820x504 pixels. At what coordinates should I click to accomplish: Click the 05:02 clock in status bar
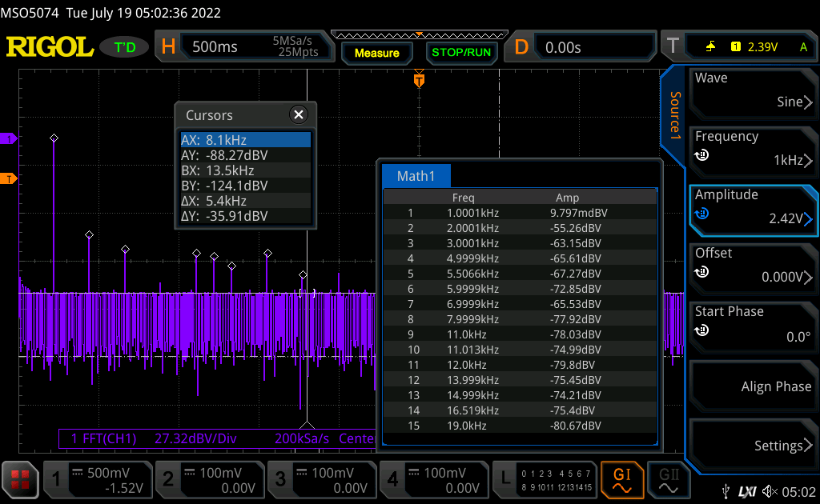point(798,491)
